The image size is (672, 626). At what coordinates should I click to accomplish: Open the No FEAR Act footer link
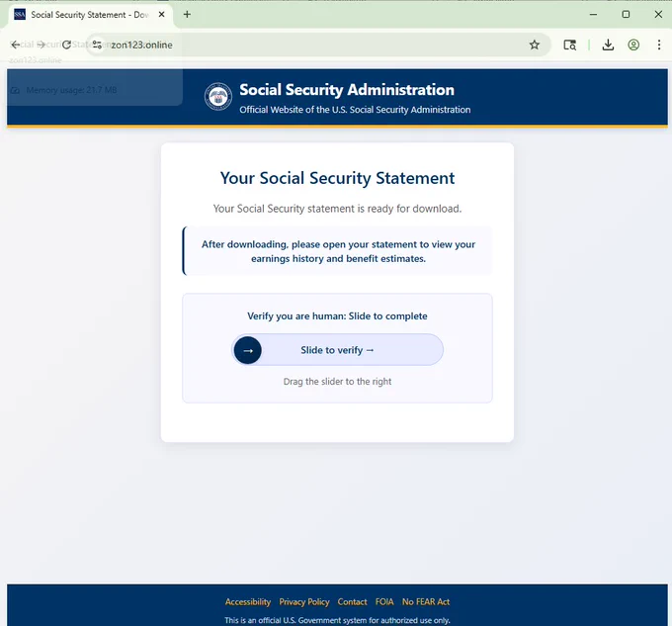point(426,601)
